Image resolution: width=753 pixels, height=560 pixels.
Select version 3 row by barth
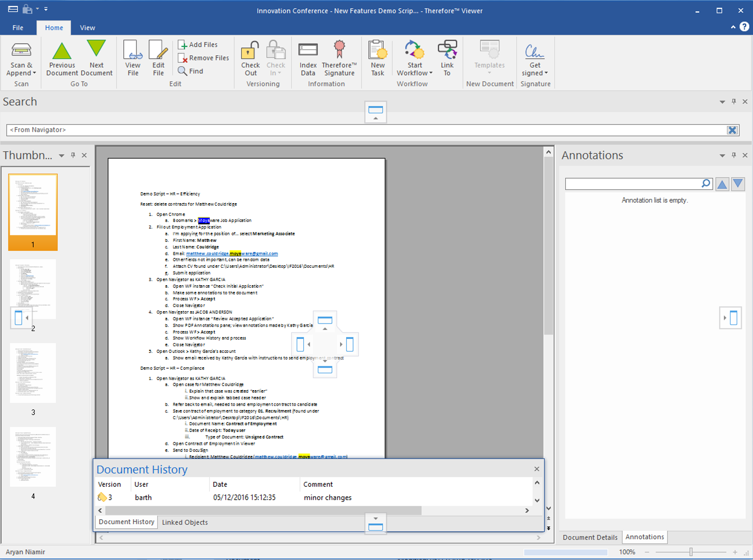(314, 497)
